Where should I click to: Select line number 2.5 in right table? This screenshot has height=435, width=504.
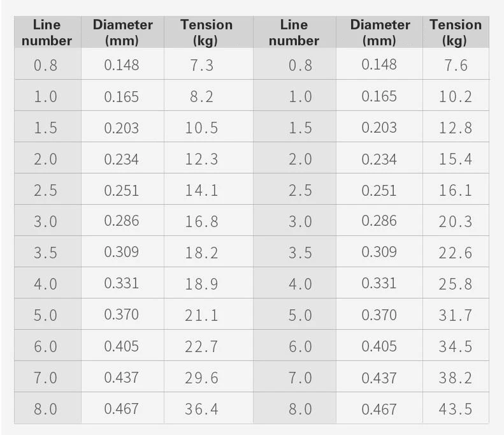(x=300, y=190)
